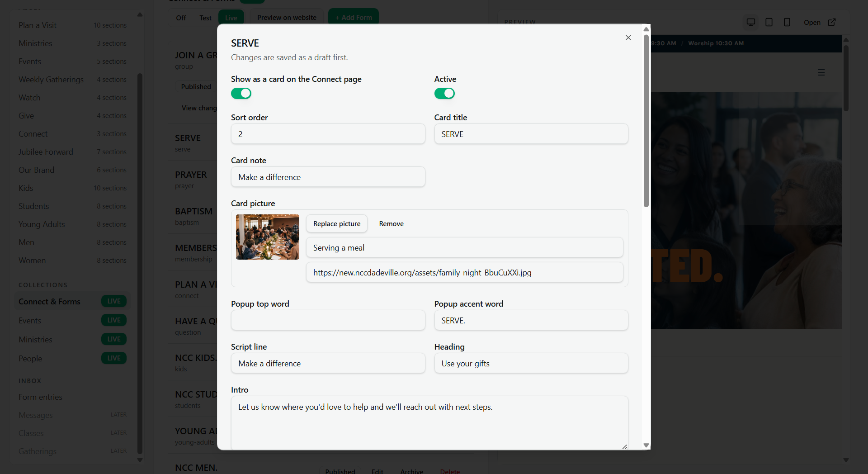Click the modal vertical scrollbar thumb

pyautogui.click(x=646, y=121)
